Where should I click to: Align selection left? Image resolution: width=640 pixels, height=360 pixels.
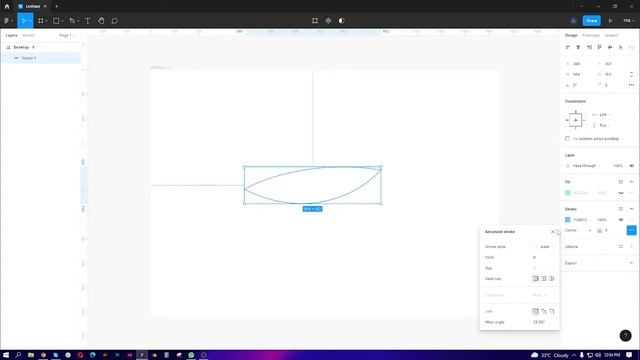567,47
